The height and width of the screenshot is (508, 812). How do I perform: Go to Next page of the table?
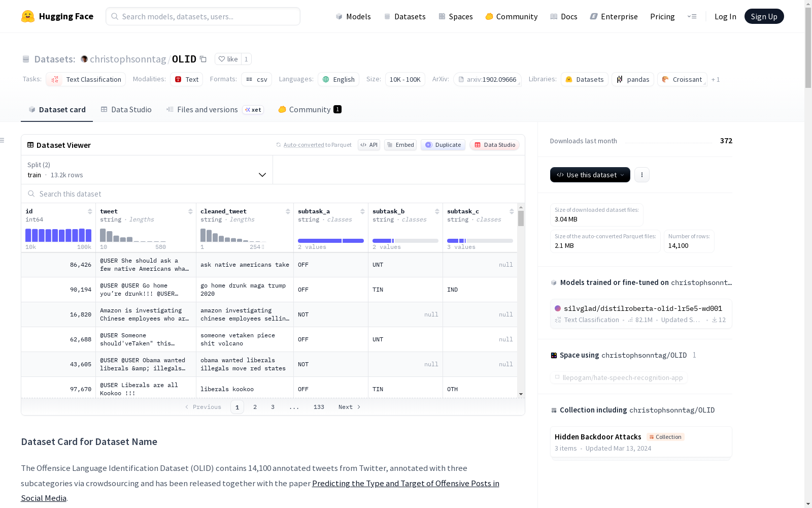tap(350, 407)
